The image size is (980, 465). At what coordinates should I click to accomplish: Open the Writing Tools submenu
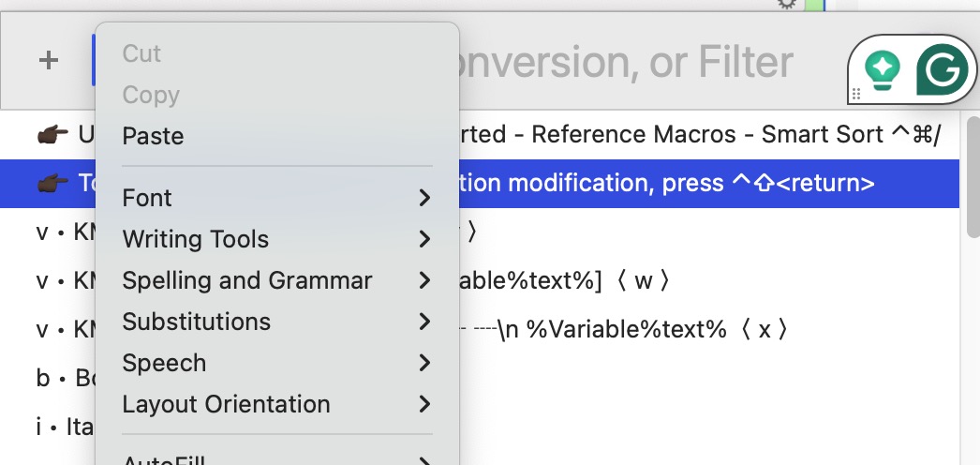pyautogui.click(x=277, y=239)
